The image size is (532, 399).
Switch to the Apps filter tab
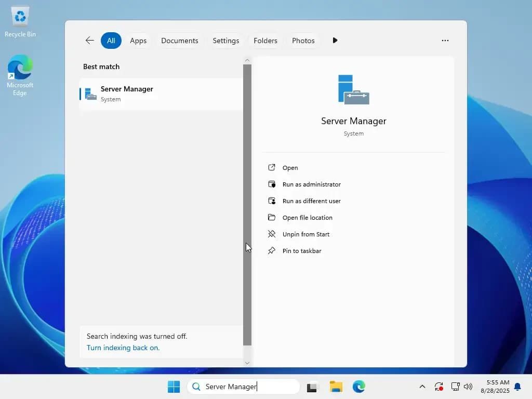(x=138, y=41)
